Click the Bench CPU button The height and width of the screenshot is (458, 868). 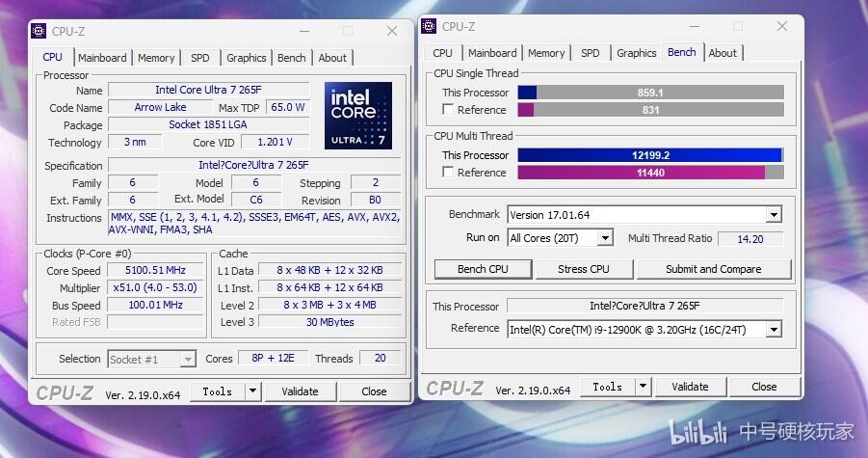tap(483, 269)
